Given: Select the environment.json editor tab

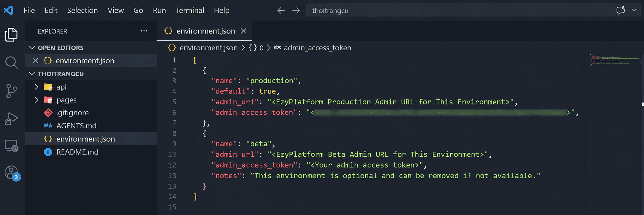Looking at the screenshot, I should pyautogui.click(x=204, y=31).
